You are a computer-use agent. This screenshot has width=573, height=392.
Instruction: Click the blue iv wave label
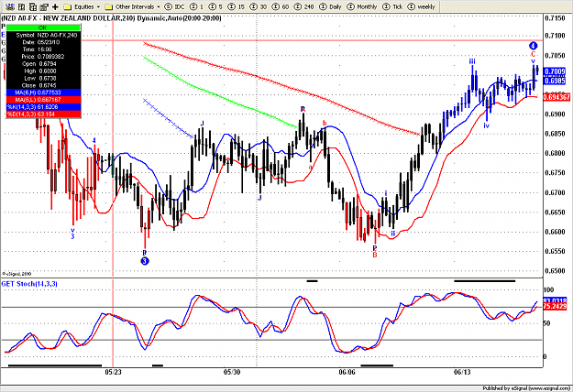pos(487,125)
